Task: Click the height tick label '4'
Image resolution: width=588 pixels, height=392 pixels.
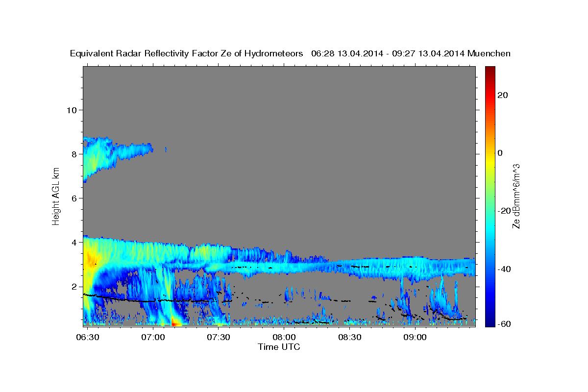Action: click(x=74, y=242)
